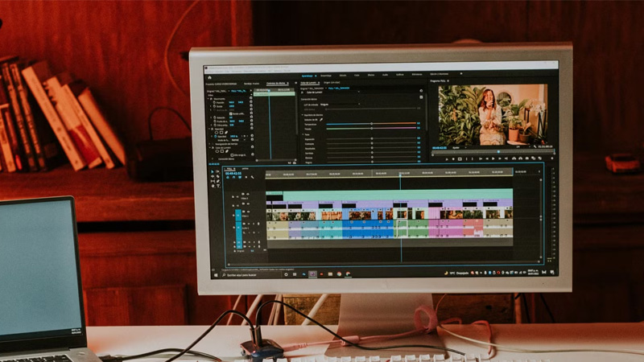
Task: Switch to the Color workspace tab
Action: click(x=357, y=76)
